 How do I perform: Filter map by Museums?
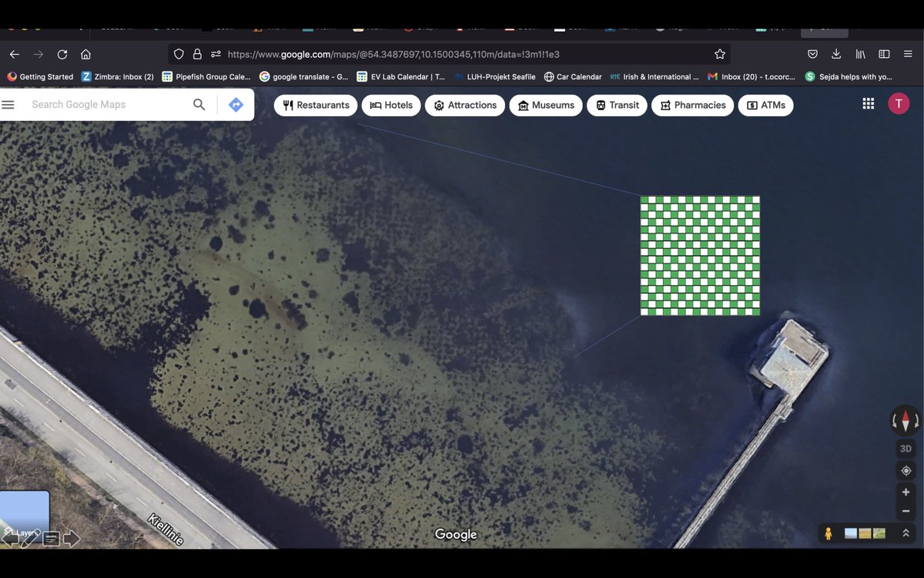coord(546,105)
